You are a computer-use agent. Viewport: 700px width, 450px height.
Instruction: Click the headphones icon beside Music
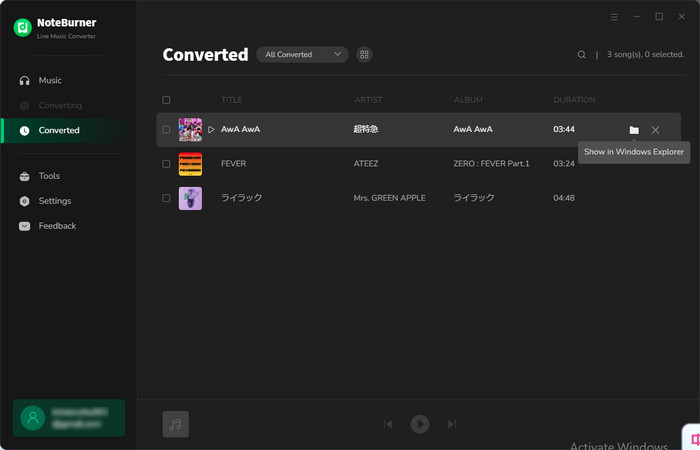coord(25,81)
